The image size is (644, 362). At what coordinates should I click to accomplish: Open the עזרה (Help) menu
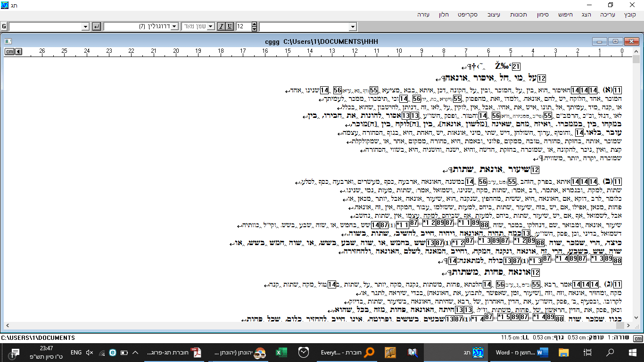pos(423,15)
